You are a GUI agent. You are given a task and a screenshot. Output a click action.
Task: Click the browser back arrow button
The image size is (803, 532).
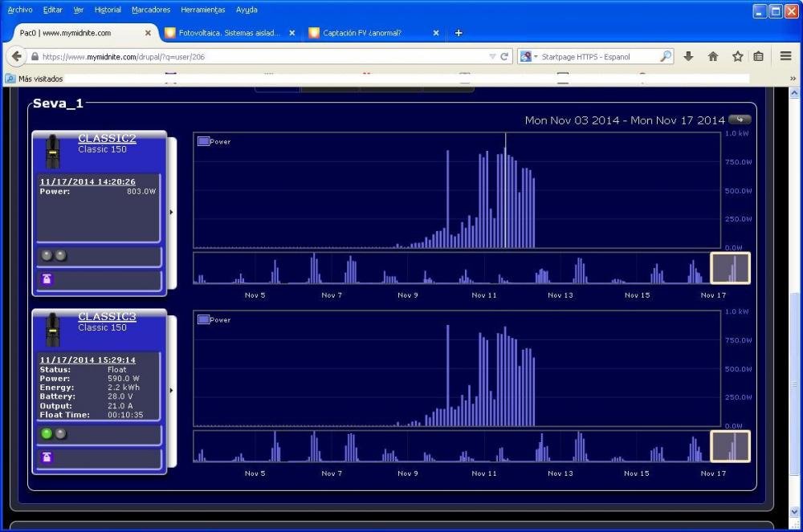tap(16, 56)
